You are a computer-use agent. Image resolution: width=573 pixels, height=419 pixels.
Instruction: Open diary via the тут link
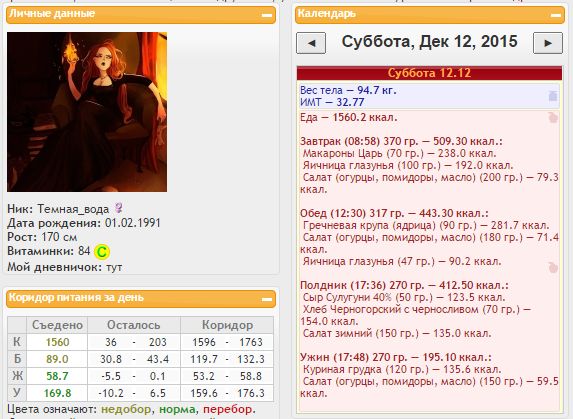(114, 267)
